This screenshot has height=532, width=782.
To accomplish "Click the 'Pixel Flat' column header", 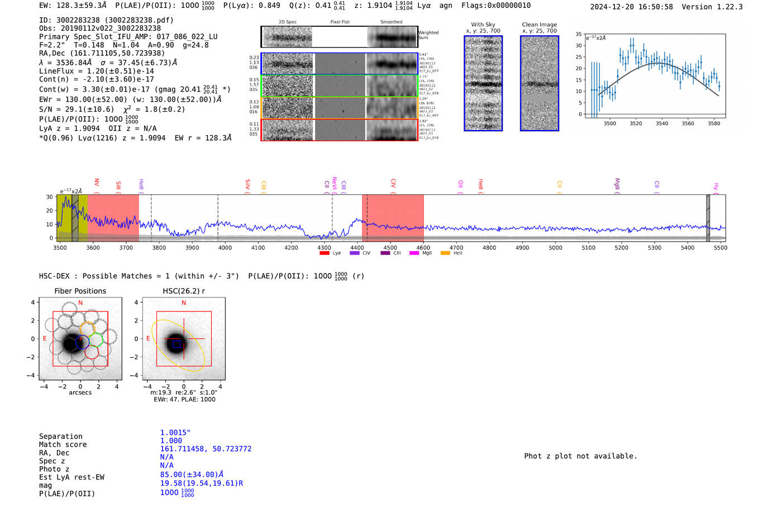I will click(x=340, y=22).
